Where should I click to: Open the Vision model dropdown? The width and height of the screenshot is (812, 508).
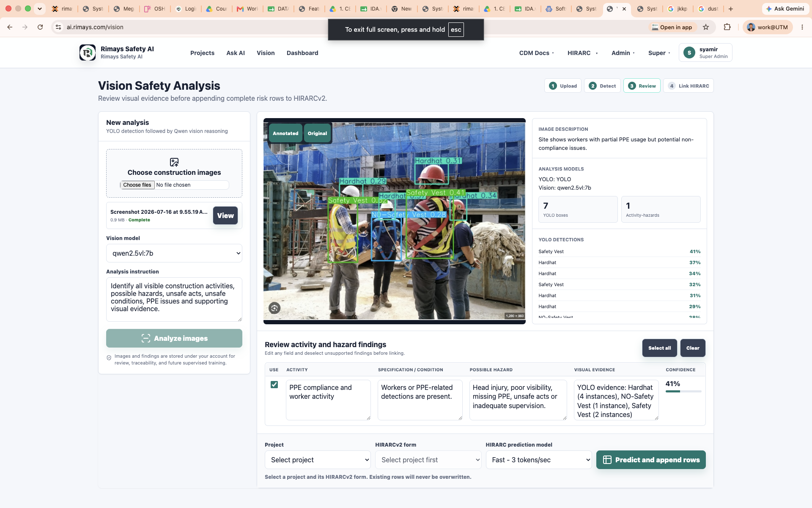point(174,253)
